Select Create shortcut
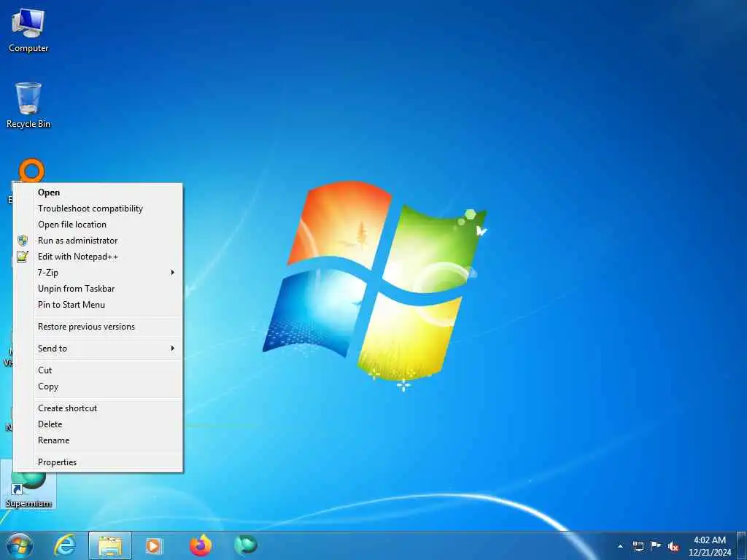This screenshot has width=747, height=560. (98, 408)
